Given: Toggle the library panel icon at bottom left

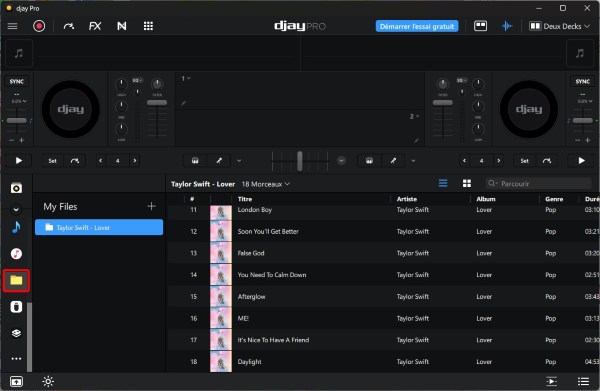Looking at the screenshot, I should pyautogui.click(x=16, y=381).
